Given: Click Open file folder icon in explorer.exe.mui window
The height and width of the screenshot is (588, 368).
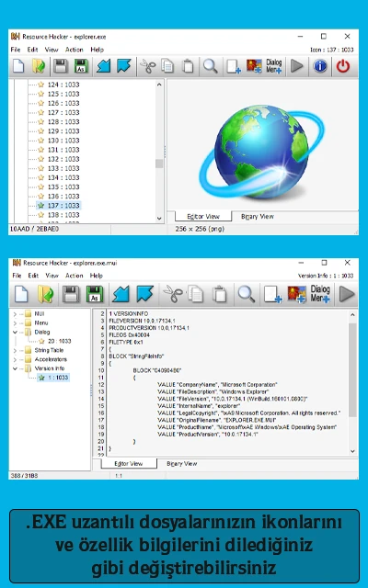Looking at the screenshot, I should click(46, 294).
